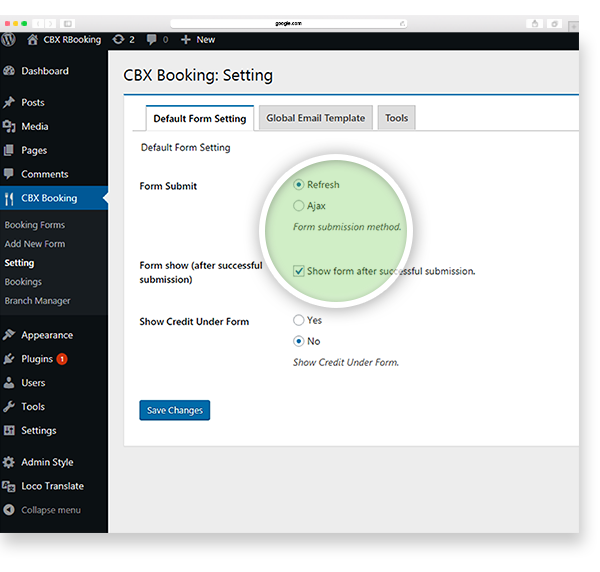View the 2 pending updates
The height and width of the screenshot is (572, 600).
(123, 39)
